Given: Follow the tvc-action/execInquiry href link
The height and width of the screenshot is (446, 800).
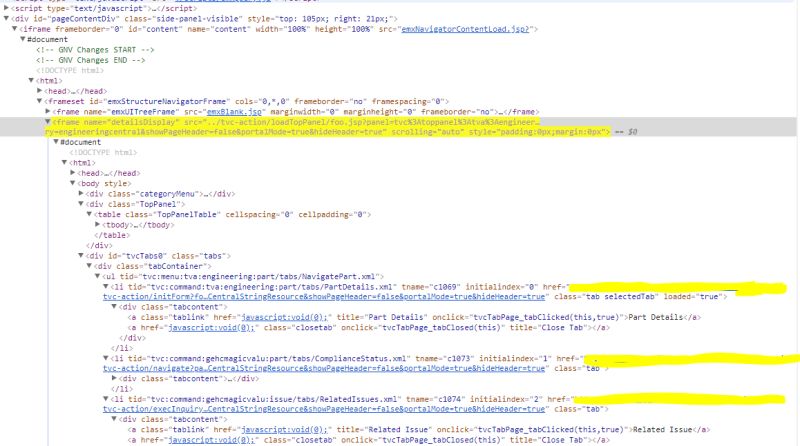Looking at the screenshot, I should tap(324, 409).
